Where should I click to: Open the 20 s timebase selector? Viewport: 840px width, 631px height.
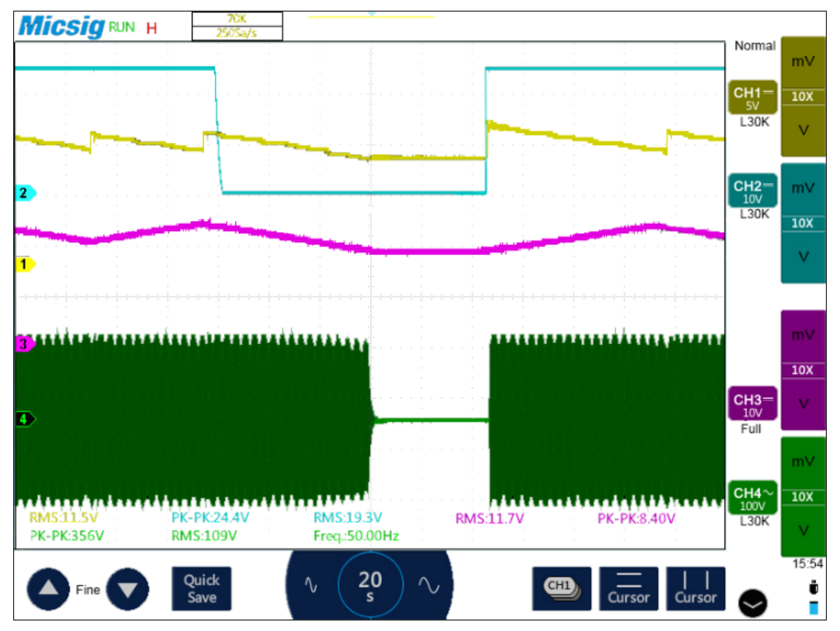370,585
